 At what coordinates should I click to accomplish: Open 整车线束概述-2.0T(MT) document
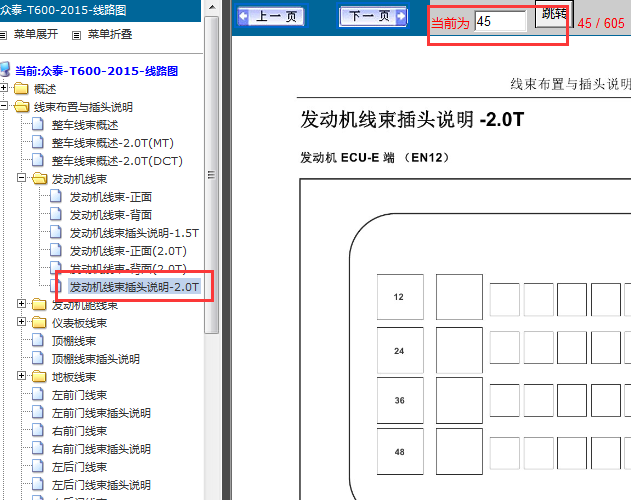113,143
